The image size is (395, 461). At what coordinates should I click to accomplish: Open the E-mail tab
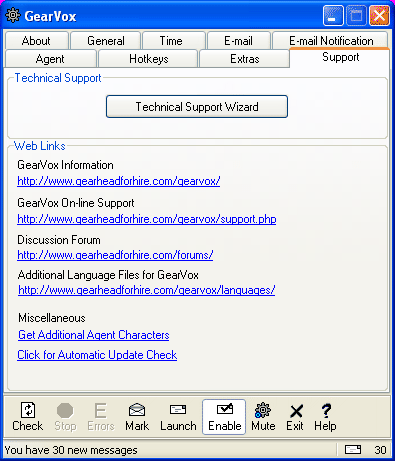coord(239,41)
